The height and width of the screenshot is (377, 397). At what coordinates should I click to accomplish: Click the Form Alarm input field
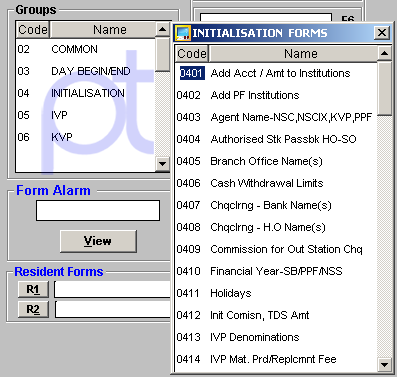98,210
